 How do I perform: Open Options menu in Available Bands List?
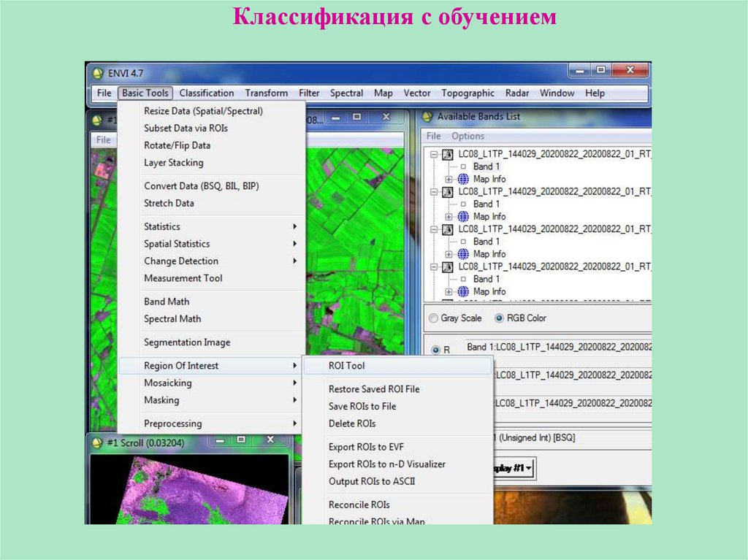pos(467,136)
